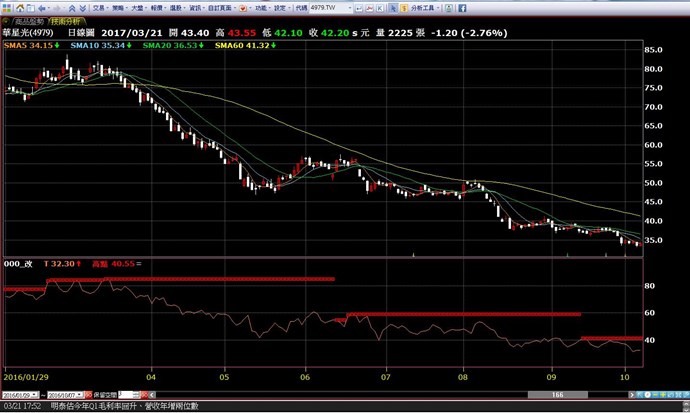
Task: Click the K-line chart icon
Action: tap(380, 8)
